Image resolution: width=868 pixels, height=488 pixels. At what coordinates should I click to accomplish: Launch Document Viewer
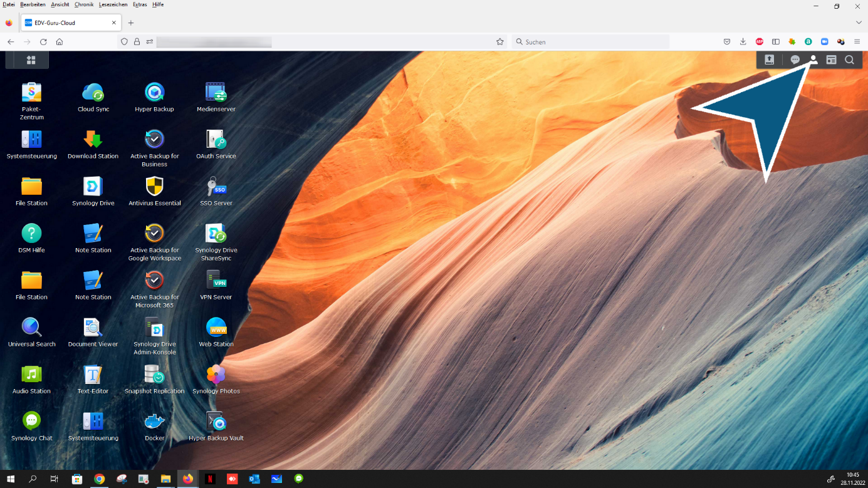coord(93,328)
